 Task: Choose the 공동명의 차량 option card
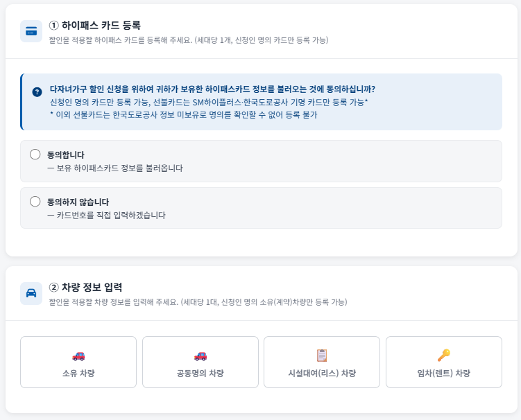[x=200, y=362]
